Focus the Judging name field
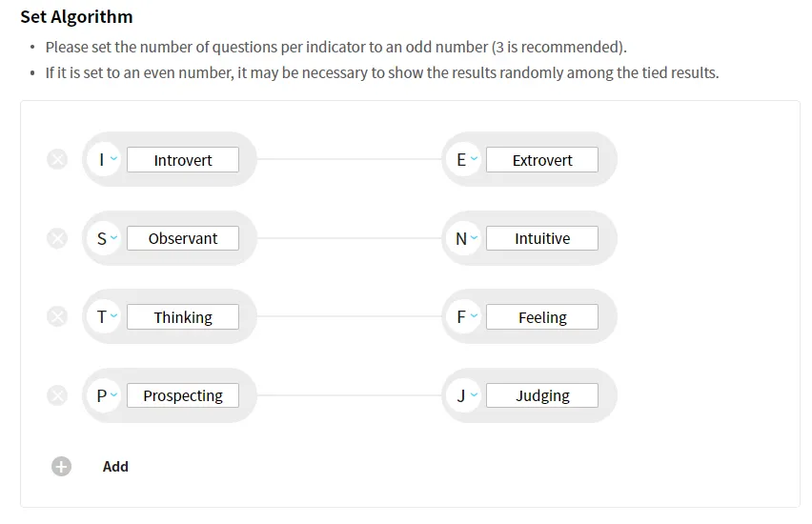The height and width of the screenshot is (524, 812). pos(542,395)
